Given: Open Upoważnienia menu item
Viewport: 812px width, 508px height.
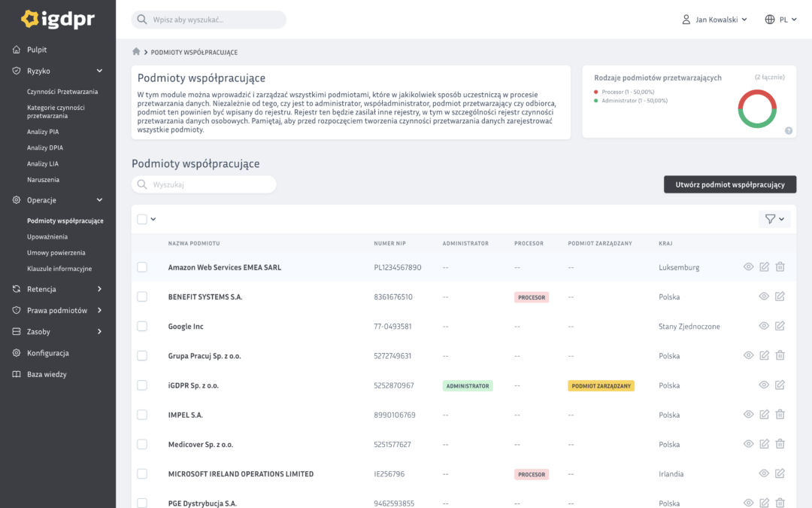Looking at the screenshot, I should point(47,236).
